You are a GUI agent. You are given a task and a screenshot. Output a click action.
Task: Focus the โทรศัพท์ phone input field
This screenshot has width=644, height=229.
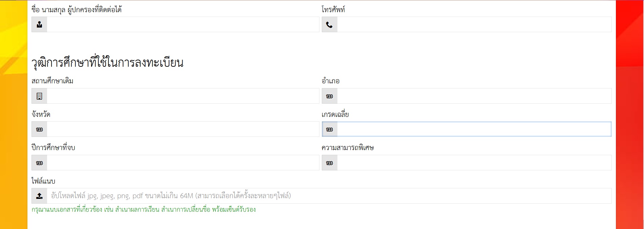coord(474,24)
